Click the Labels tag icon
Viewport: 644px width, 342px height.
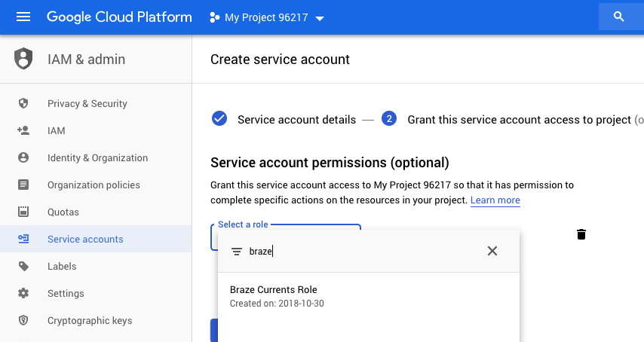23,266
